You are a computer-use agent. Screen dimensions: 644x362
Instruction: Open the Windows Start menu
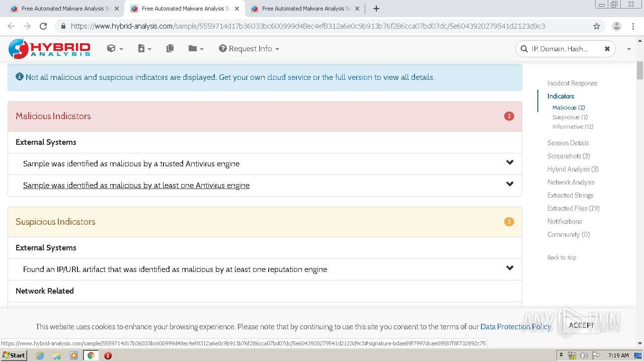tap(14, 355)
